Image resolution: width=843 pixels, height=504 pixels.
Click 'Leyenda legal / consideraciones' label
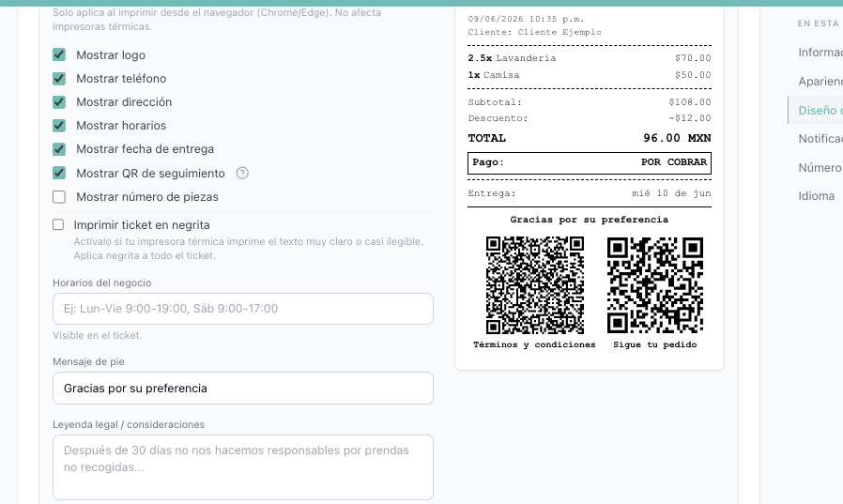[129, 424]
